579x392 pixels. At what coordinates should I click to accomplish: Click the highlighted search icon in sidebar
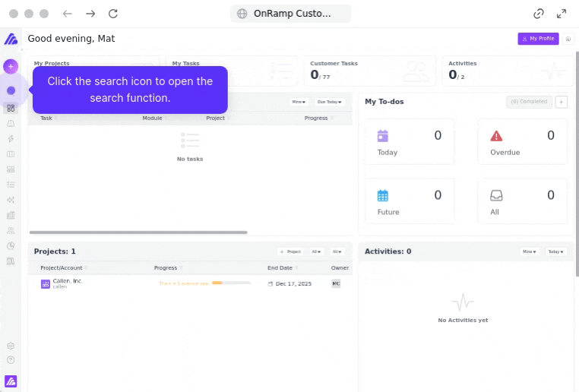11,90
